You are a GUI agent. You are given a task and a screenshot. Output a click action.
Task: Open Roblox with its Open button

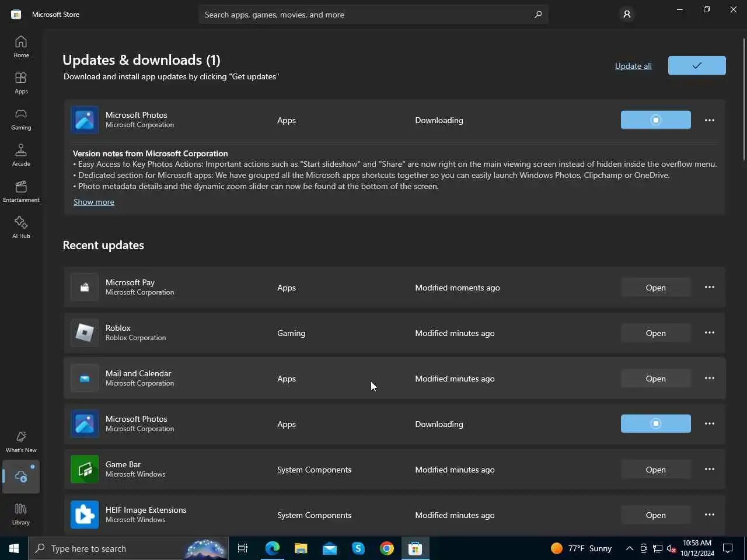click(x=656, y=333)
